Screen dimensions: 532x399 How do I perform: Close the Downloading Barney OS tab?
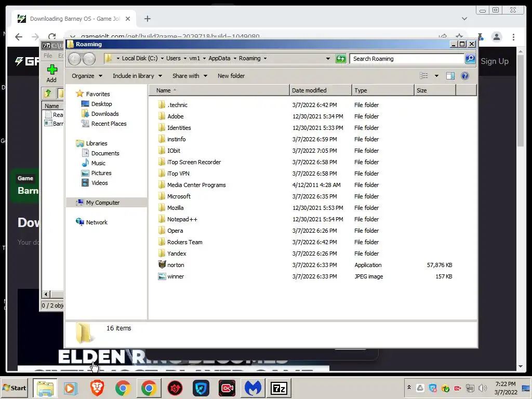128,19
